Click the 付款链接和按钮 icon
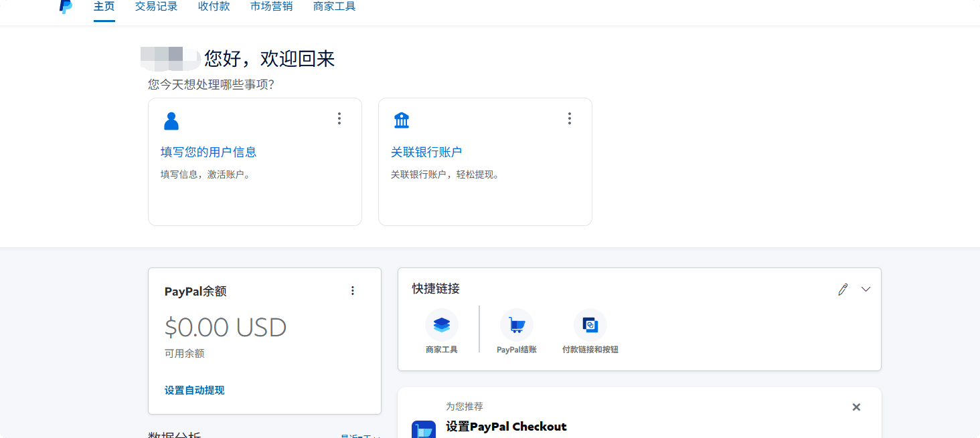Viewport: 980px width, 438px height. 590,325
